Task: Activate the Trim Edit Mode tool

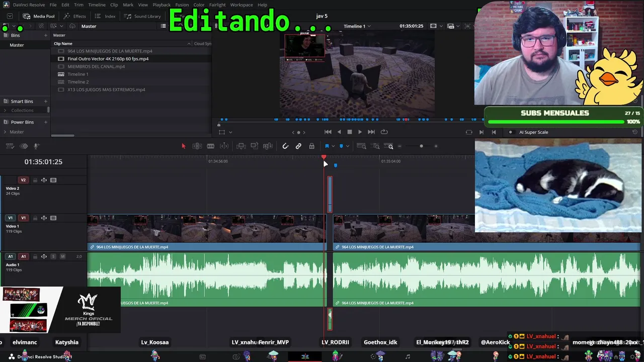Action: (x=197, y=146)
